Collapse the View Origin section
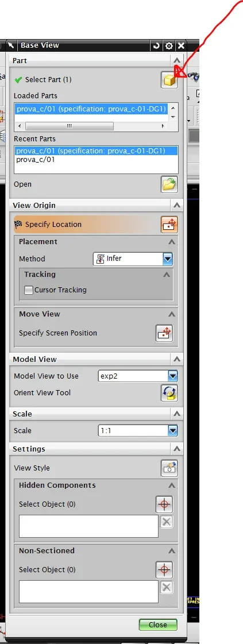Image resolution: width=243 pixels, height=644 pixels. [x=177, y=205]
